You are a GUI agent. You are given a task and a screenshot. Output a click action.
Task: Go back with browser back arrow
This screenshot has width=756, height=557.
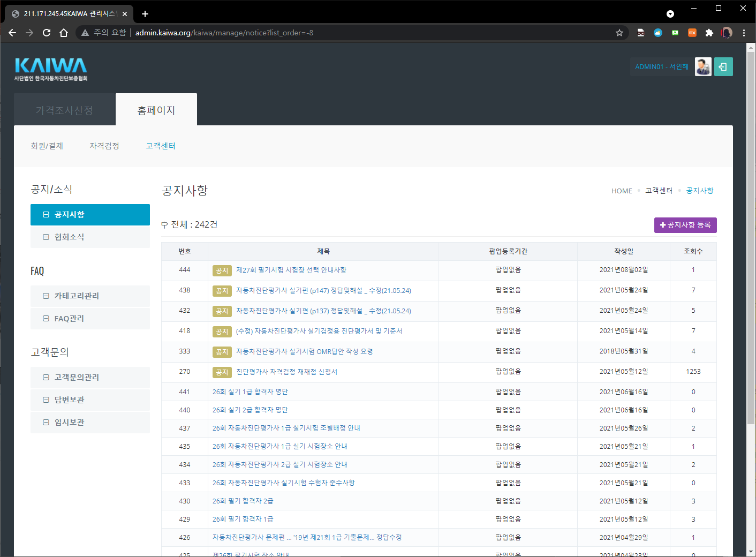point(12,33)
